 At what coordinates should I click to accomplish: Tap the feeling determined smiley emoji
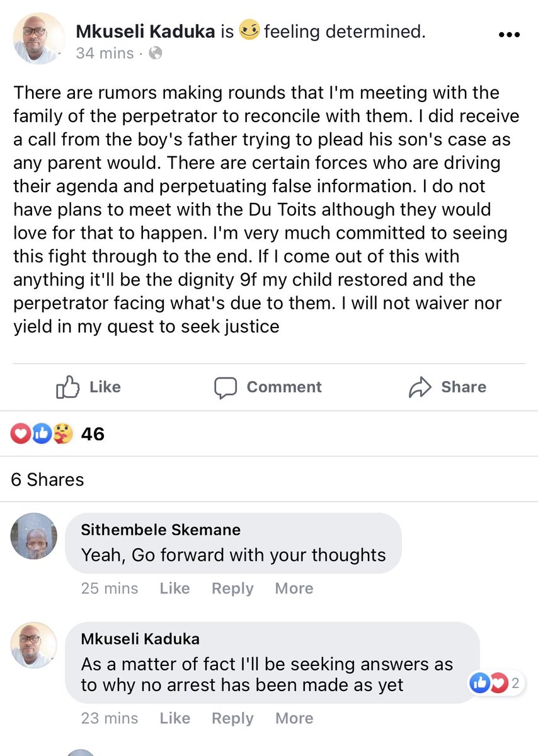[249, 31]
